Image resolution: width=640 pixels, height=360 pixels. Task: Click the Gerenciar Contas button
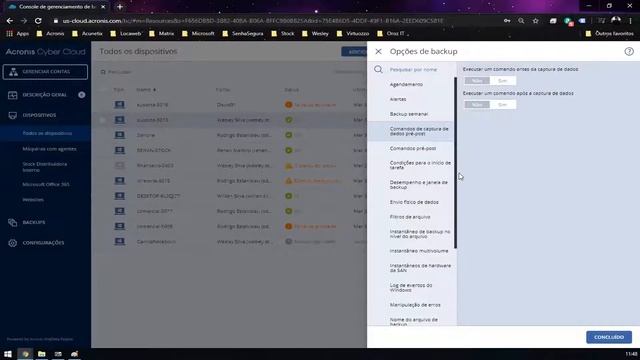click(45, 72)
